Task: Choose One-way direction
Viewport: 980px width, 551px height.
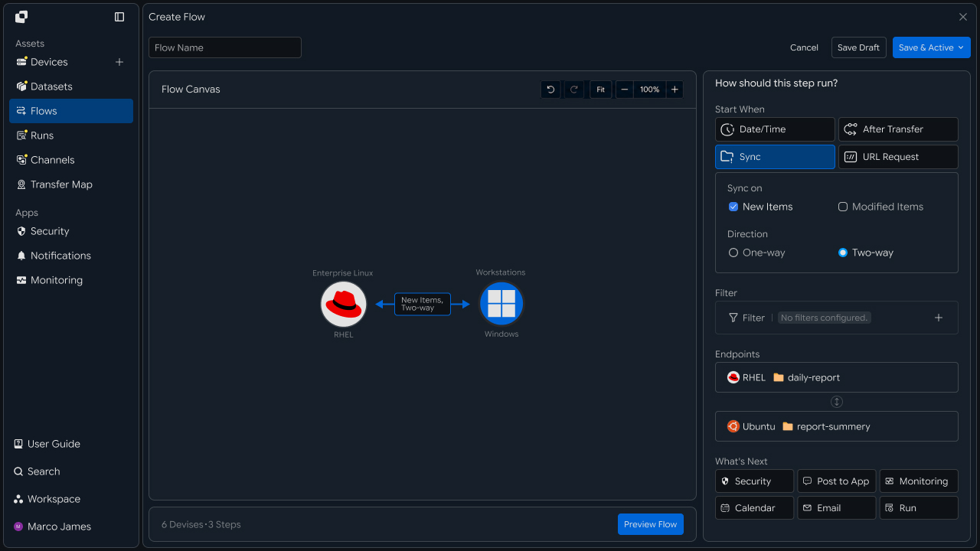Action: [733, 253]
